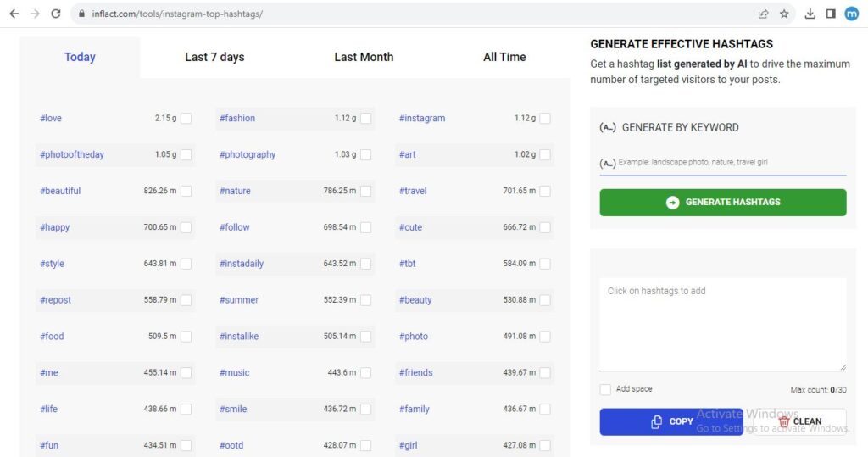Reload the page with refresh icon

point(56,14)
